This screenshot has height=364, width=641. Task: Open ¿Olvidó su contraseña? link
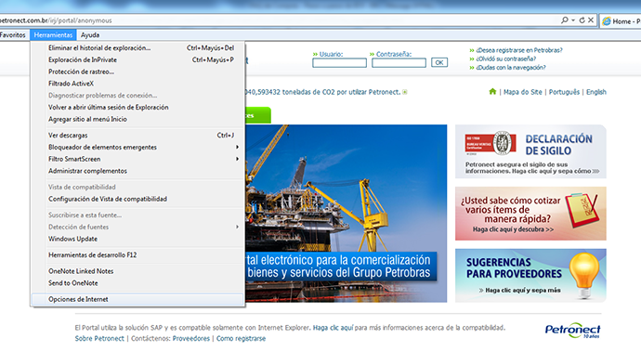tap(505, 58)
